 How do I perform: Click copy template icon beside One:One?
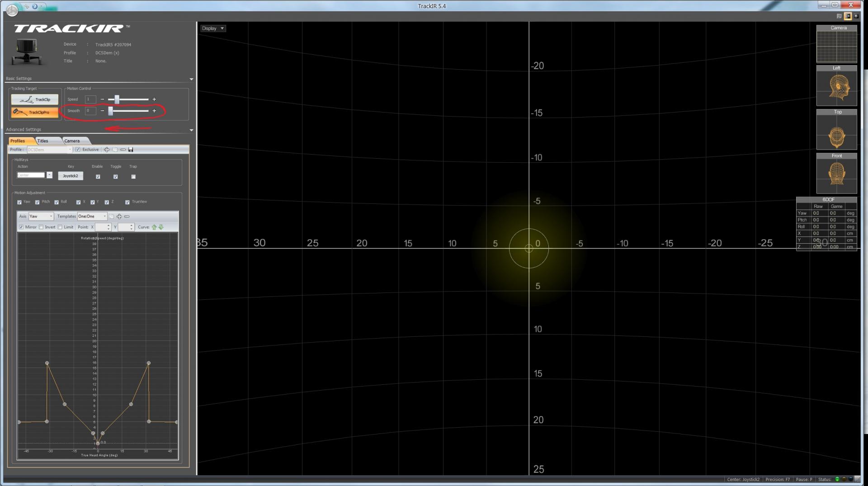click(112, 217)
